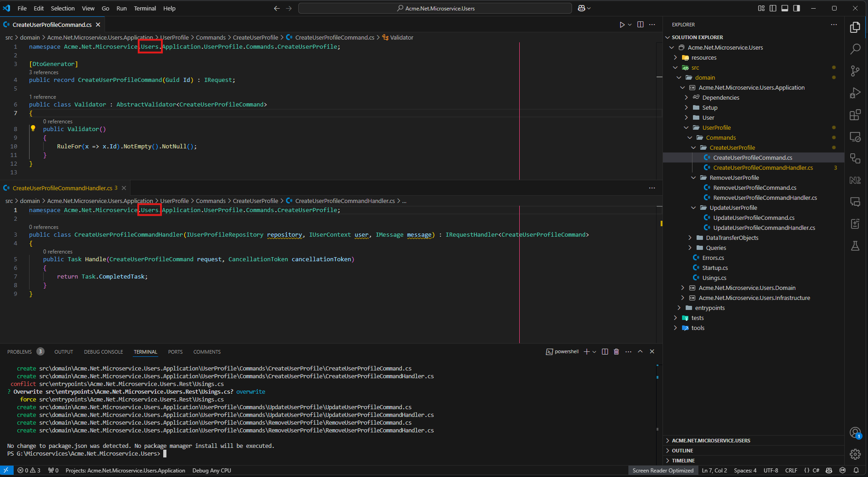Screen dimensions: 868x477
Task: Open the Extensions view
Action: point(855,114)
